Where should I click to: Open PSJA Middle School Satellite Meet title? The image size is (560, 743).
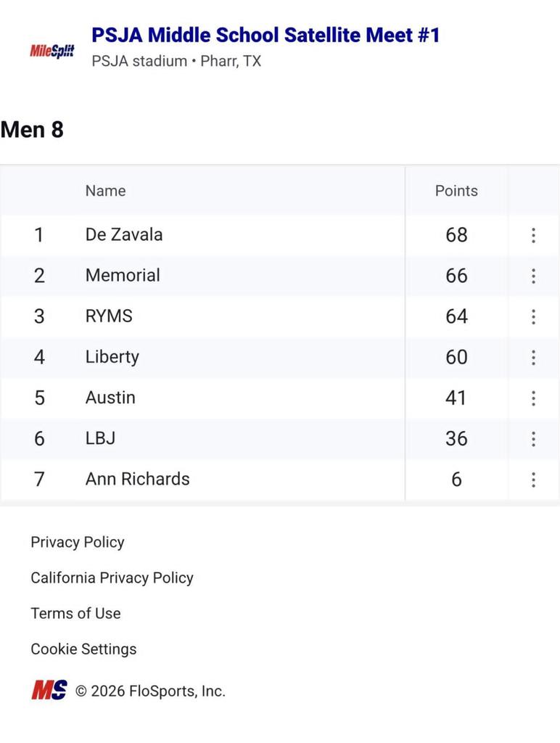tap(265, 35)
